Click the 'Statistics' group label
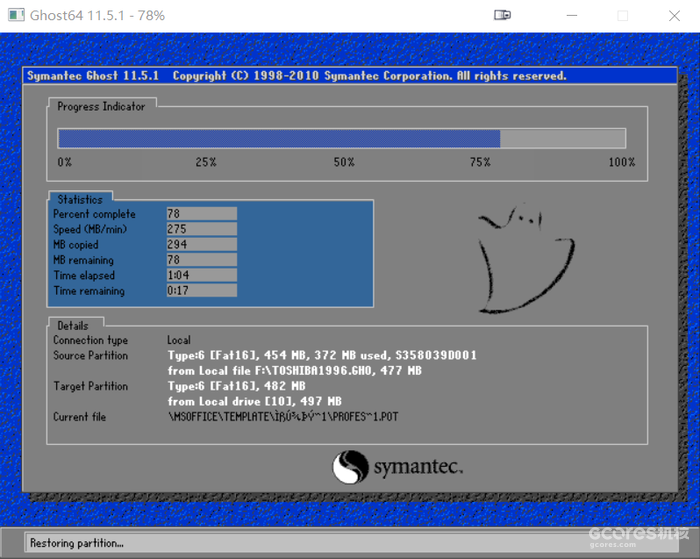 (x=80, y=200)
